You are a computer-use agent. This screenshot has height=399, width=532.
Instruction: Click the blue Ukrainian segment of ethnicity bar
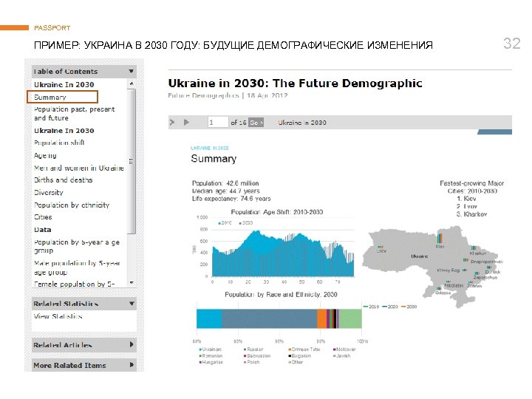click(209, 318)
